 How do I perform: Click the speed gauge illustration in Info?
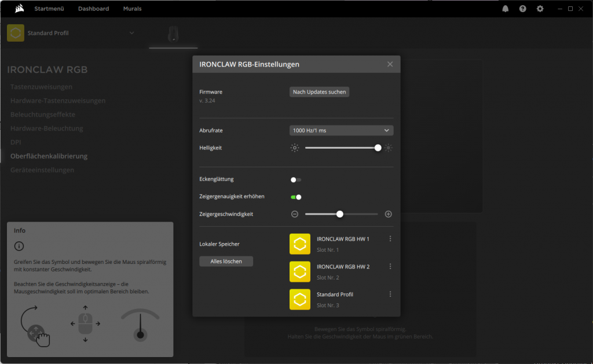[140, 325]
